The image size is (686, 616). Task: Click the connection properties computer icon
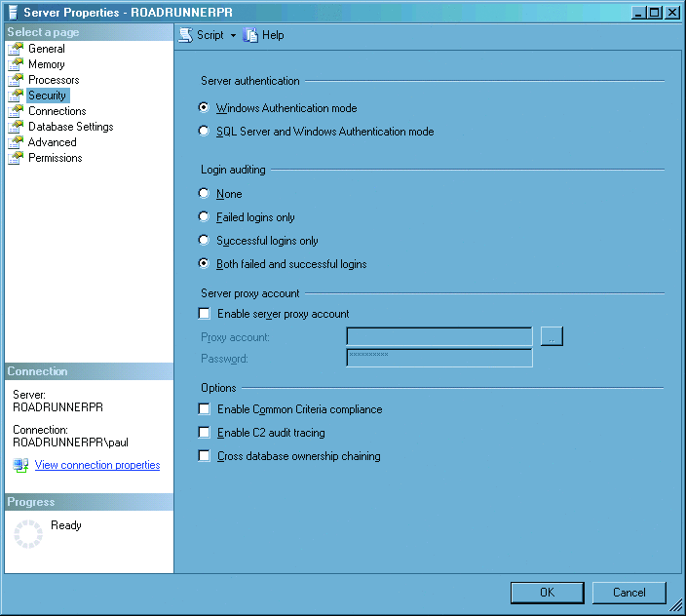coord(20,465)
